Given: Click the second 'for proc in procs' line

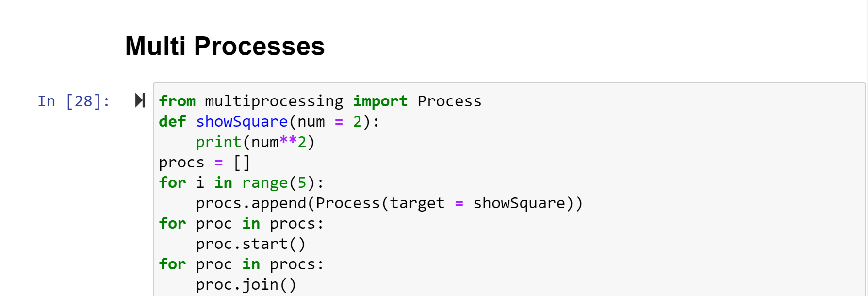Looking at the screenshot, I should (x=241, y=264).
